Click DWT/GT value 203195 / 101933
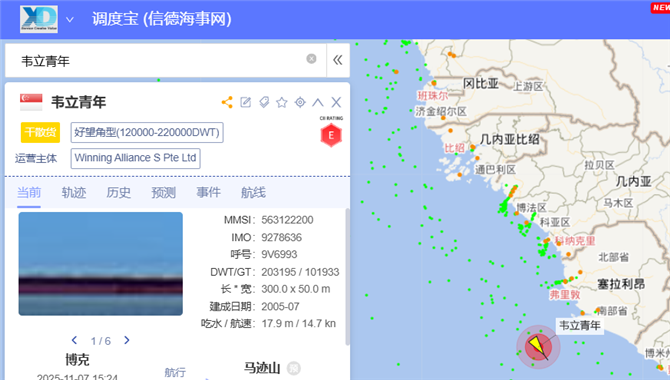This screenshot has width=670, height=380. coord(300,272)
